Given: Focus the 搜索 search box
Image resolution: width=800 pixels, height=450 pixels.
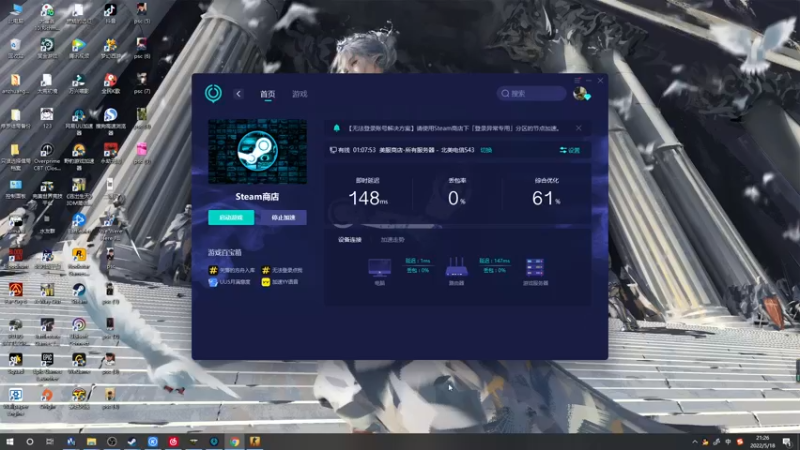Looking at the screenshot, I should pyautogui.click(x=531, y=93).
